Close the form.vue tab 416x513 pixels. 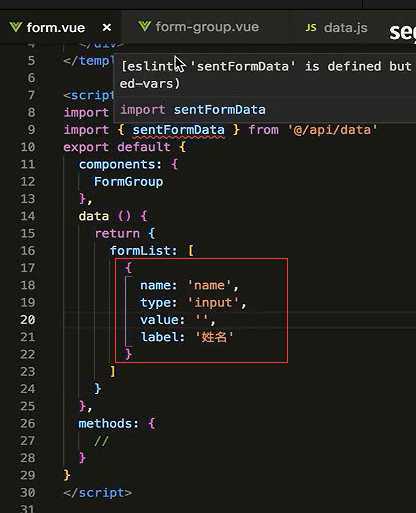[107, 28]
